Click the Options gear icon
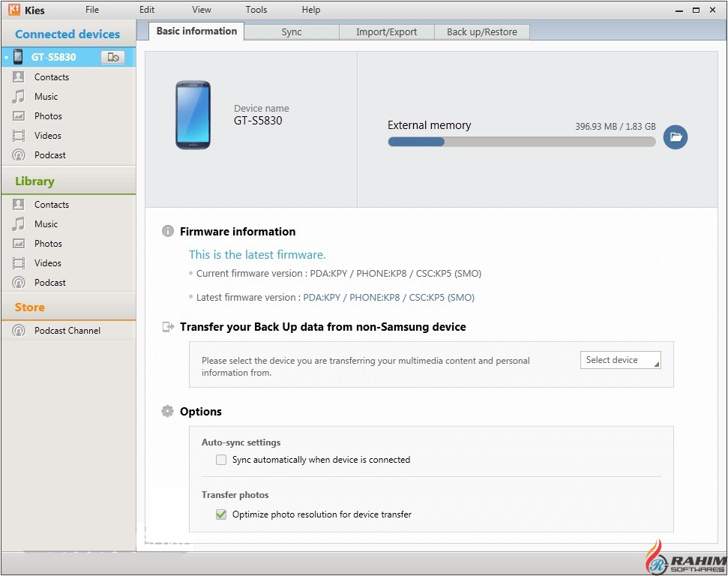This screenshot has height=576, width=728. click(x=167, y=411)
